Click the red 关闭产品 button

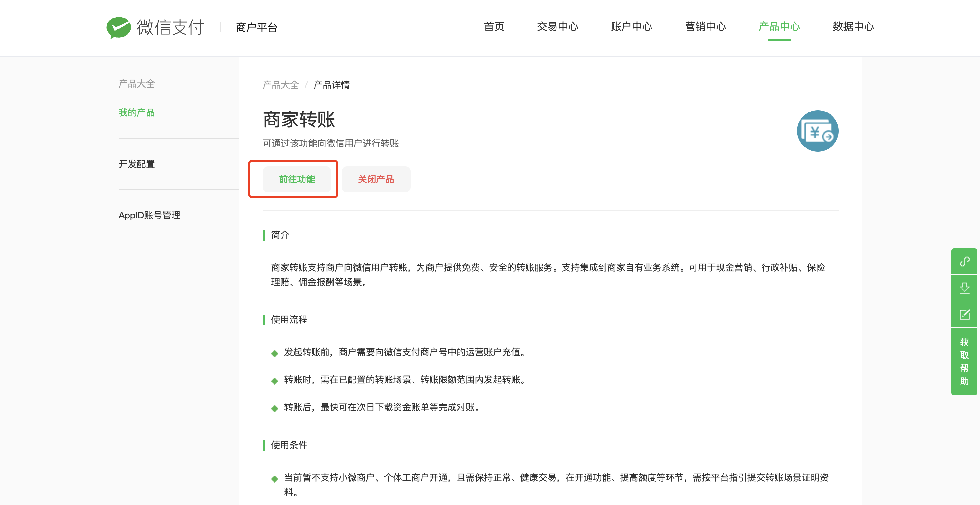(x=376, y=179)
